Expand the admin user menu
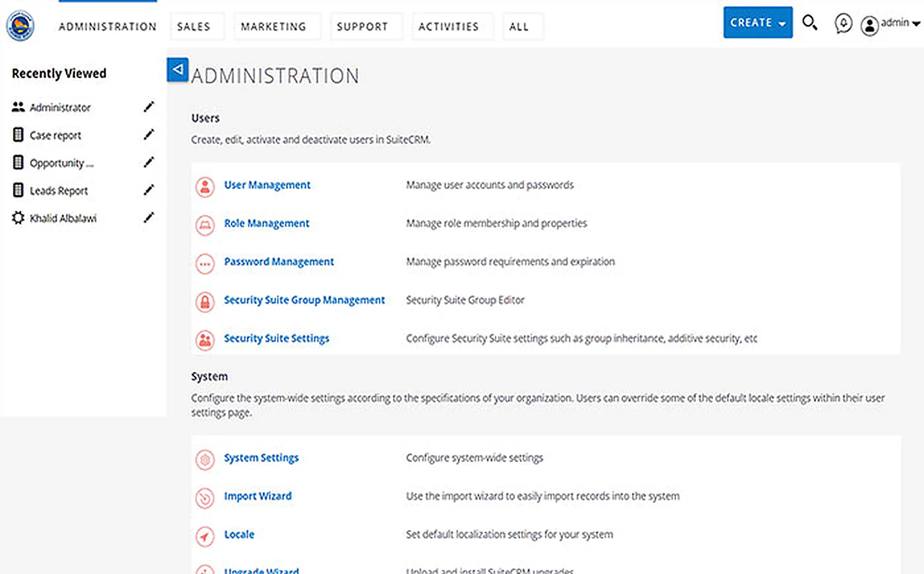The image size is (924, 574). point(901,23)
